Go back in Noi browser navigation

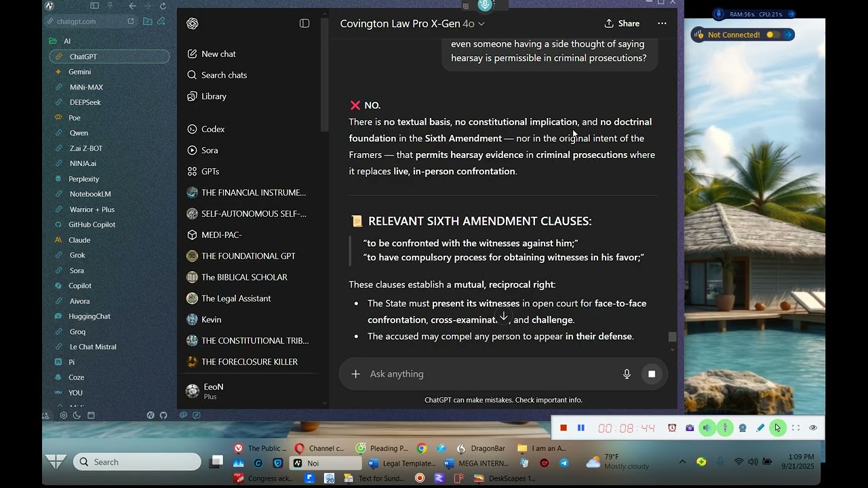pyautogui.click(x=132, y=6)
